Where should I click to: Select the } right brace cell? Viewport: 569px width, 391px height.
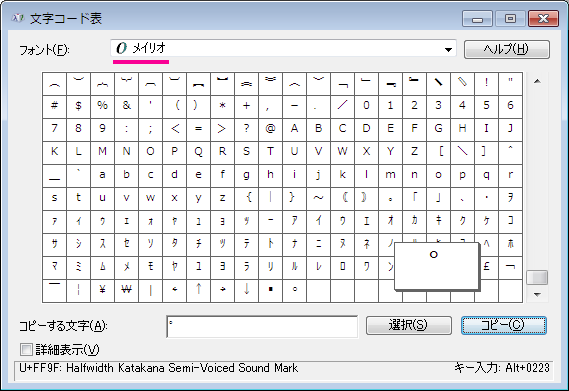(294, 199)
